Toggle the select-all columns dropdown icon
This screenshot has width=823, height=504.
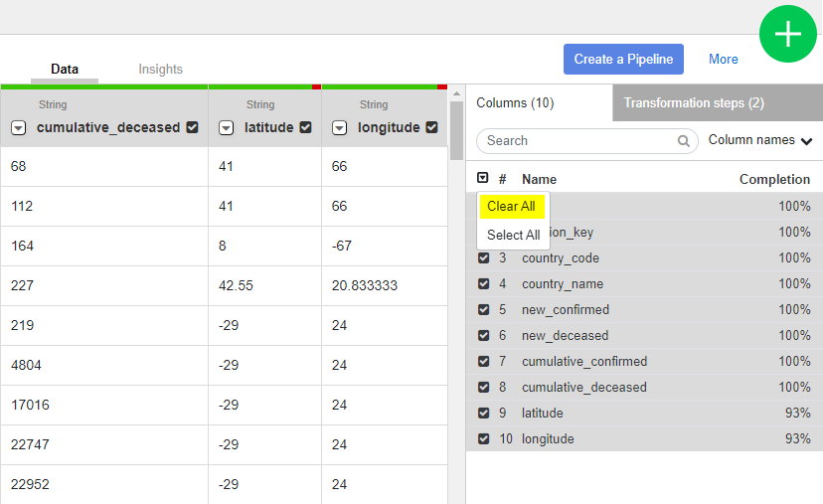pyautogui.click(x=483, y=179)
